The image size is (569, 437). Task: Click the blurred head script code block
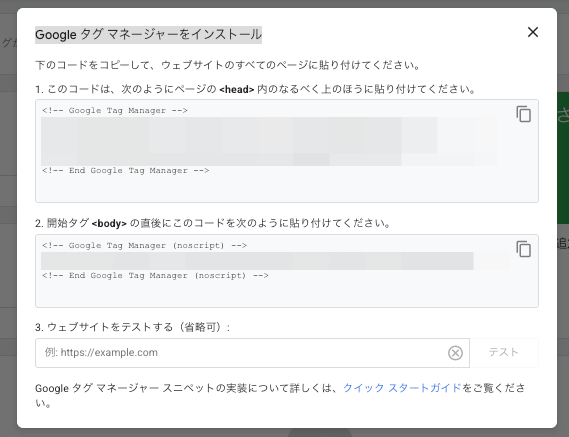point(269,141)
